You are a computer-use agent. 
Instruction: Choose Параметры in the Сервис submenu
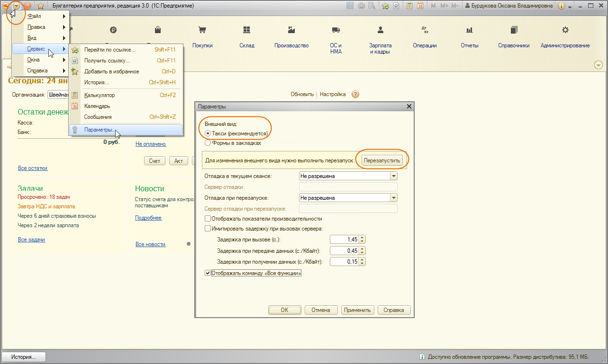coord(99,130)
